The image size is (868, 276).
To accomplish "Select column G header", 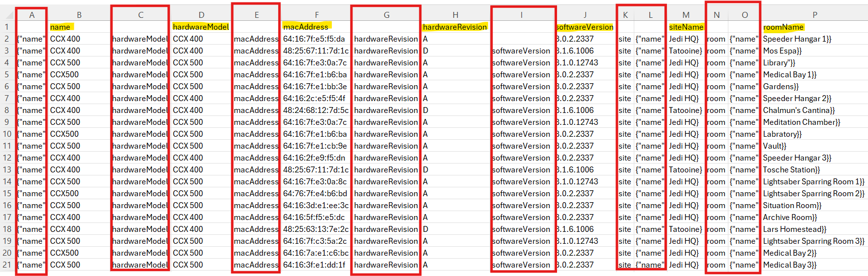I will pyautogui.click(x=386, y=15).
